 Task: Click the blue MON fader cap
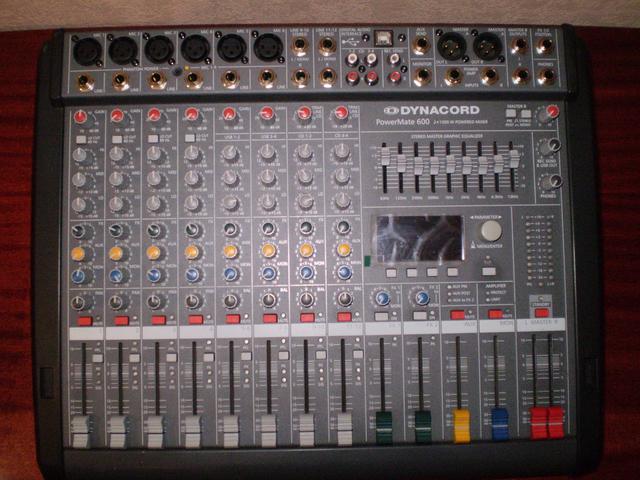(x=499, y=424)
